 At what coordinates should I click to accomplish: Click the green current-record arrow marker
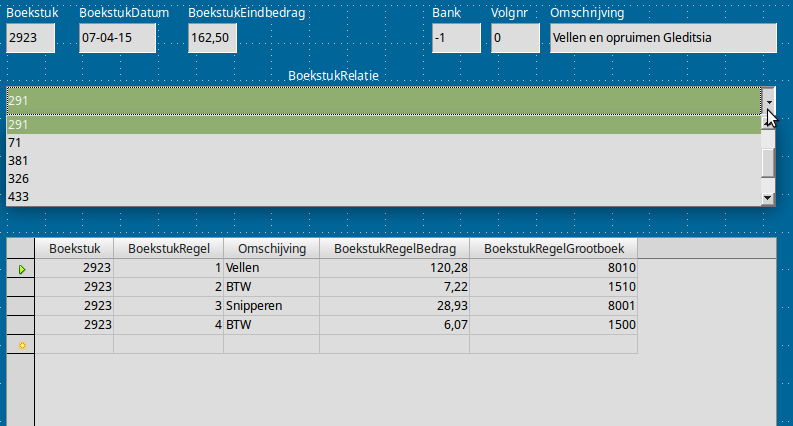tap(21, 269)
